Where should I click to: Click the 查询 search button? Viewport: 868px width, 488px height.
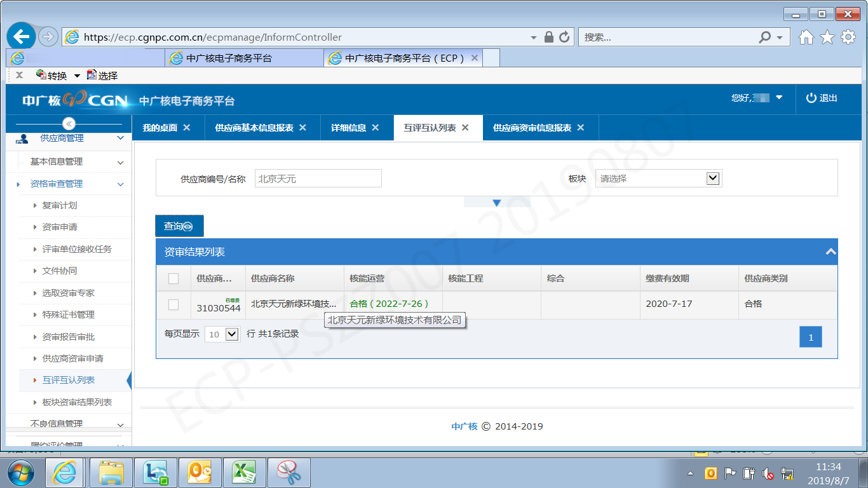tap(179, 226)
